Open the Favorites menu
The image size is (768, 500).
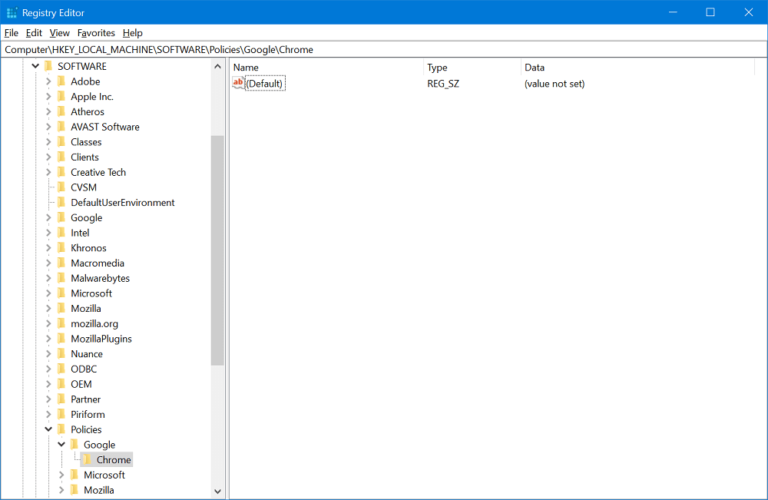(96, 33)
